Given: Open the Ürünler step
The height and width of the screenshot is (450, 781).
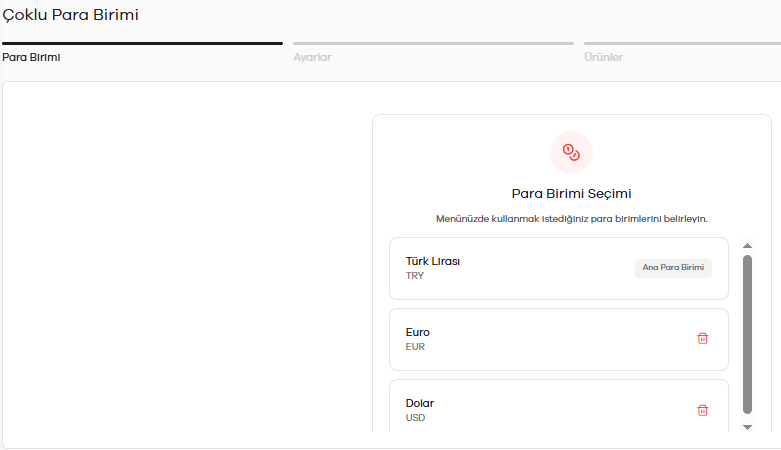Looking at the screenshot, I should 604,57.
